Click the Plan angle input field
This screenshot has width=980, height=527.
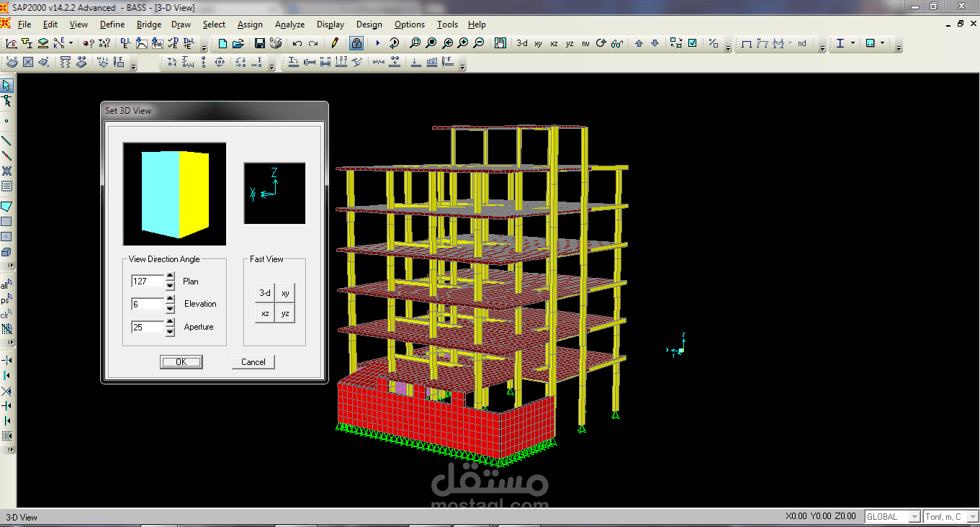[x=148, y=281]
